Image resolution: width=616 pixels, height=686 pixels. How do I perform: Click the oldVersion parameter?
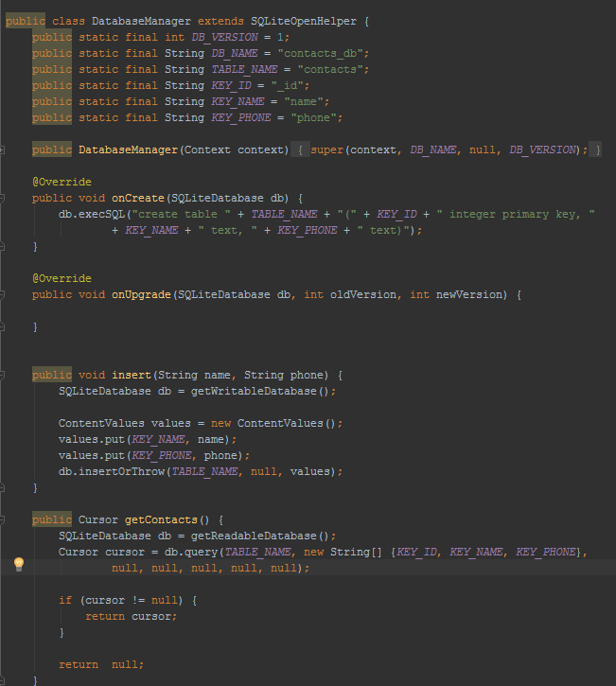pyautogui.click(x=363, y=295)
